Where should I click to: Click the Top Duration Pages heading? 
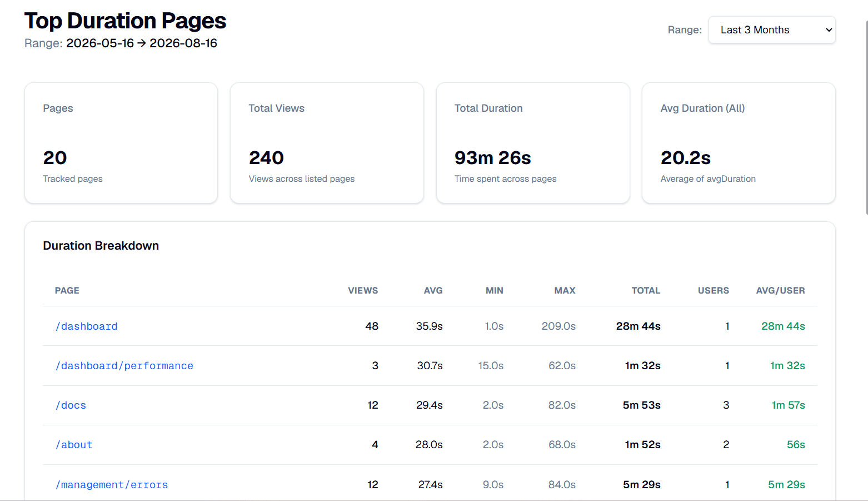coord(126,21)
